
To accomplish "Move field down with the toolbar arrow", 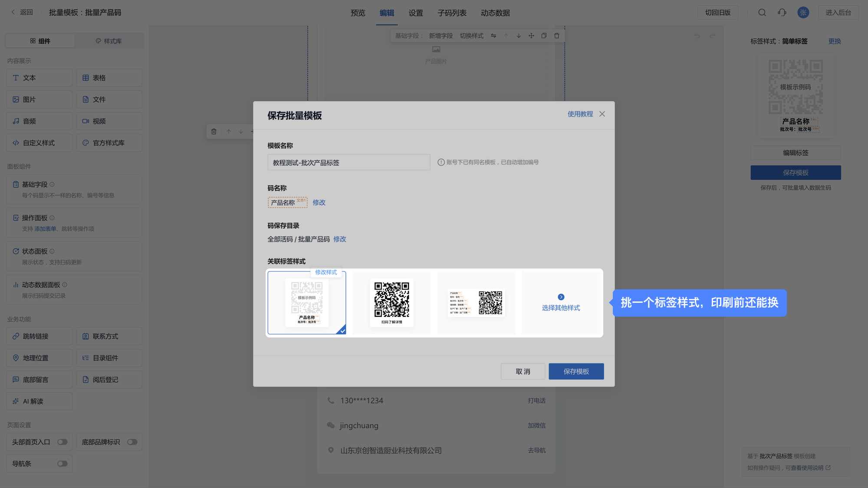I will point(519,36).
